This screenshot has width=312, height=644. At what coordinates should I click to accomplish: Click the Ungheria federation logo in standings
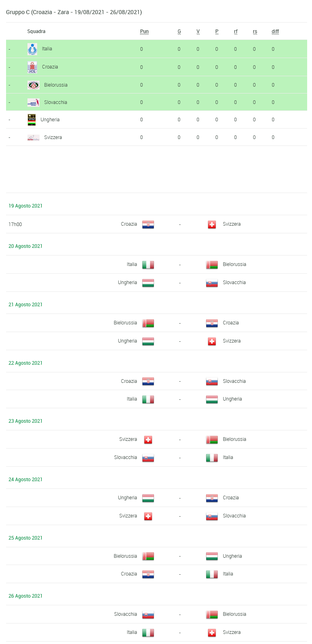[31, 120]
